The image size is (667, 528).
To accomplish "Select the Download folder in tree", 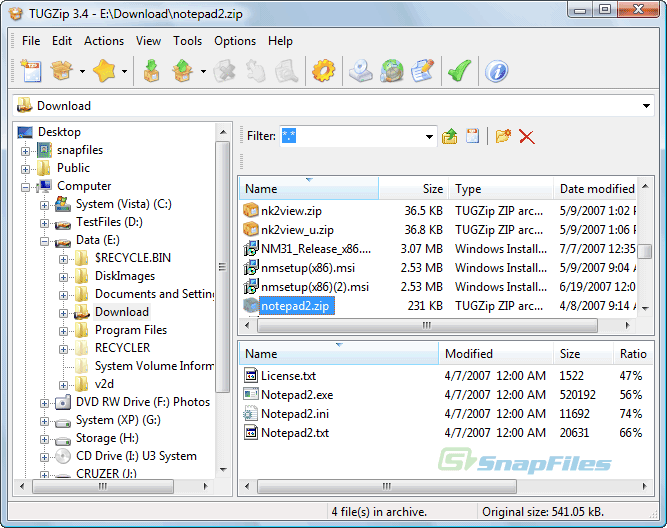I will point(122,312).
